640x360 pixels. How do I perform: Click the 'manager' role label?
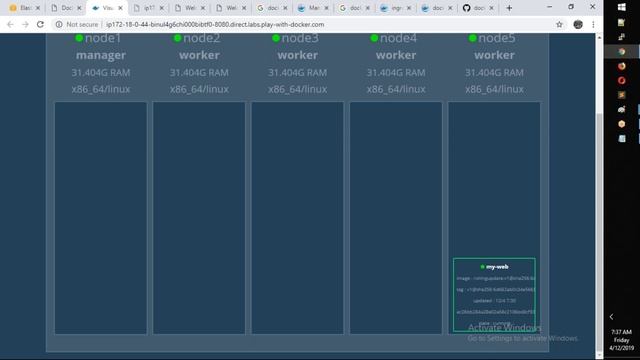click(x=101, y=55)
